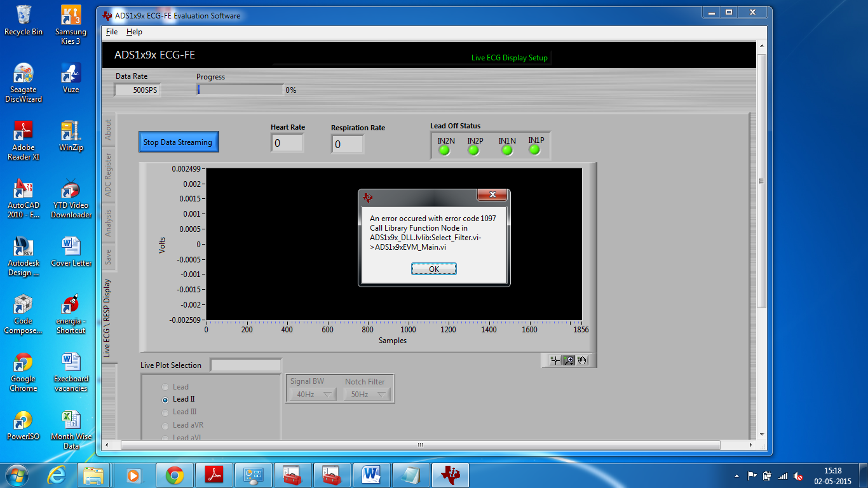Open Windows Explorer from taskbar

click(93, 475)
